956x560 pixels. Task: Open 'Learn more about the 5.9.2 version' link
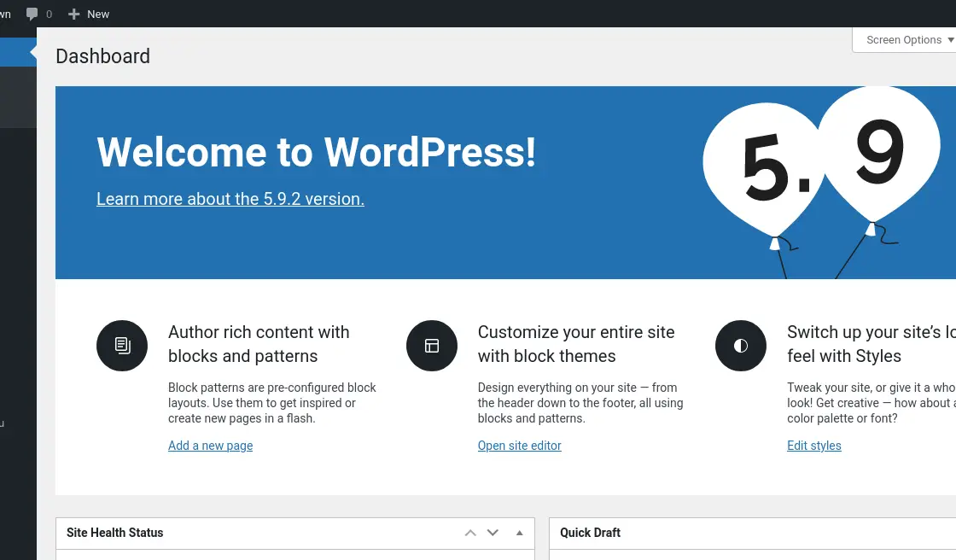(x=230, y=199)
